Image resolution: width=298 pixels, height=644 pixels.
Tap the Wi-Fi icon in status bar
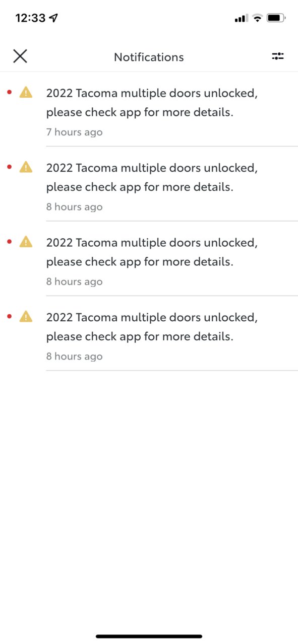pyautogui.click(x=257, y=18)
